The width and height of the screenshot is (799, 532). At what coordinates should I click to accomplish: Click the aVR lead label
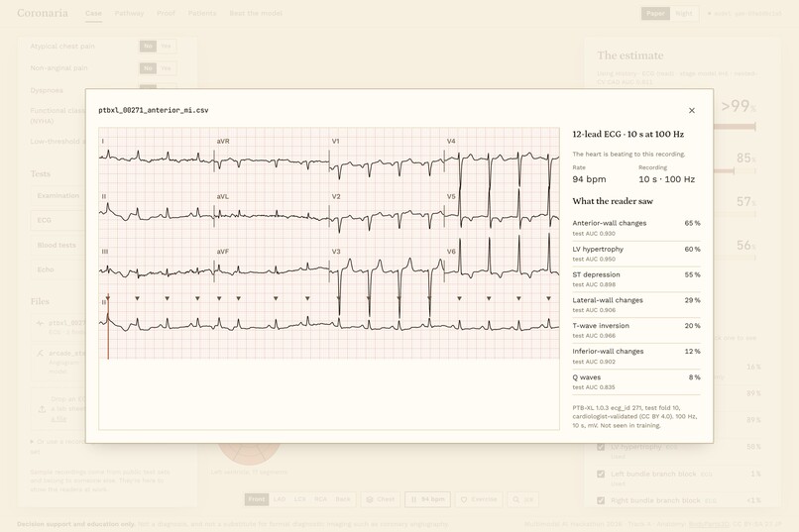tap(223, 141)
